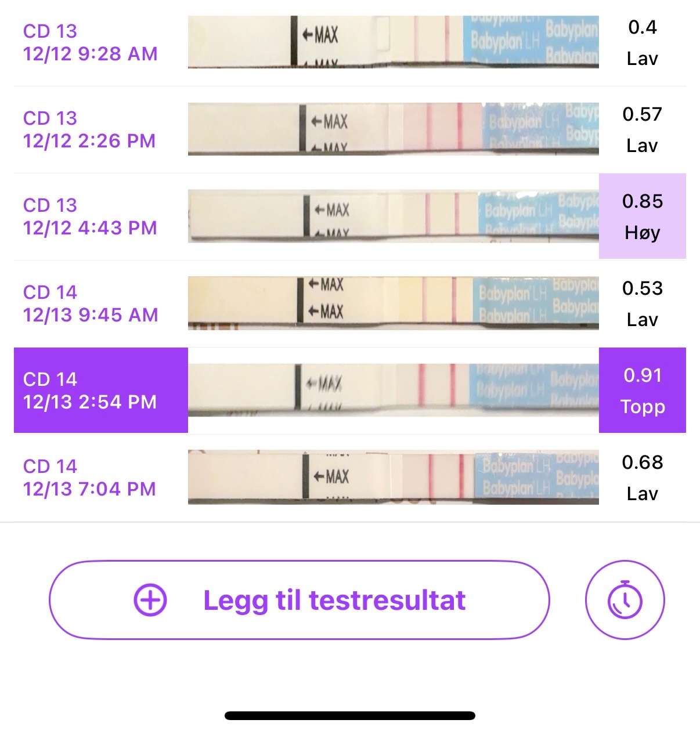This screenshot has height=734, width=700.
Task: Tap the 12/13 9:45 AM strip photo
Action: coord(393,303)
